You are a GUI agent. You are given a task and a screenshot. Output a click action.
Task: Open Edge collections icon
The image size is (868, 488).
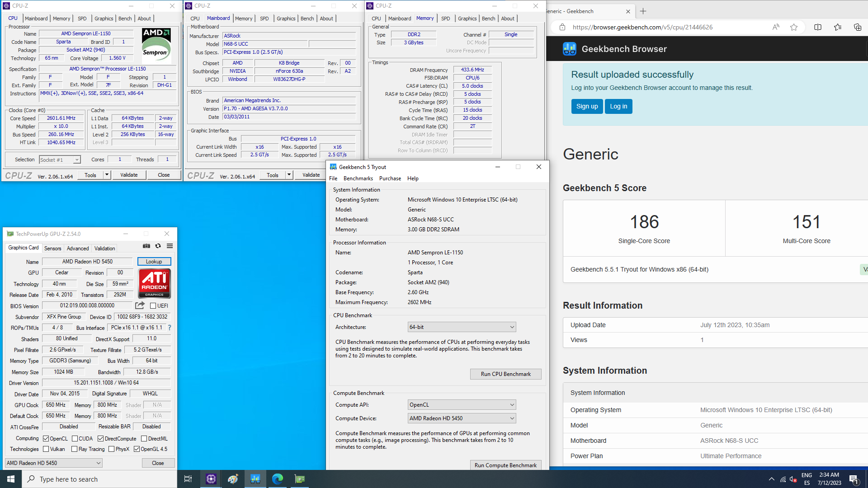(x=857, y=27)
